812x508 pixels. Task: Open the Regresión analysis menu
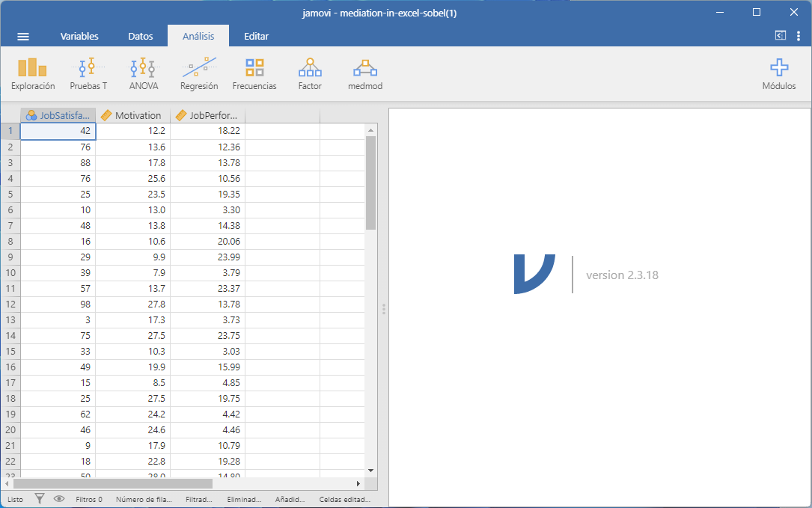(x=199, y=74)
